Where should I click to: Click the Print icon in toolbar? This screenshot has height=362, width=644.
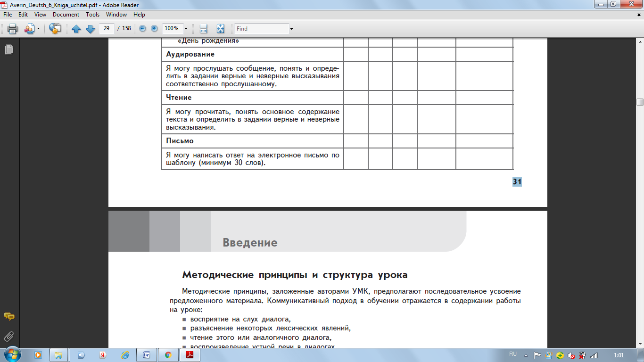point(12,29)
